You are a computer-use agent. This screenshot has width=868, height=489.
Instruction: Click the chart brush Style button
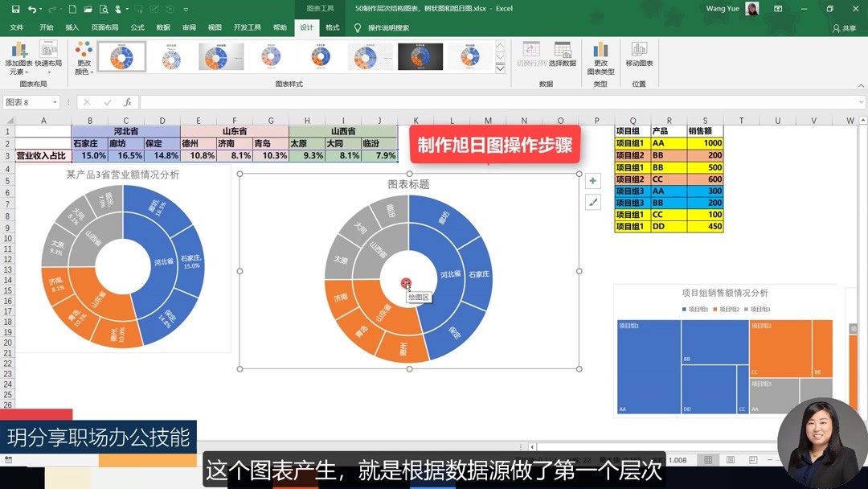pos(592,202)
